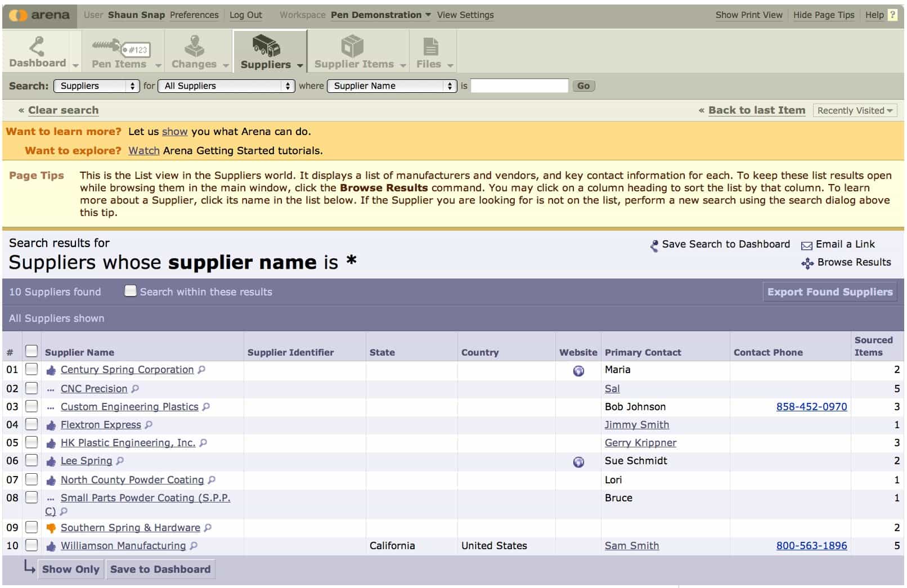
Task: Click magnifier icon next to Custom Engineering Plastics
Action: point(206,407)
